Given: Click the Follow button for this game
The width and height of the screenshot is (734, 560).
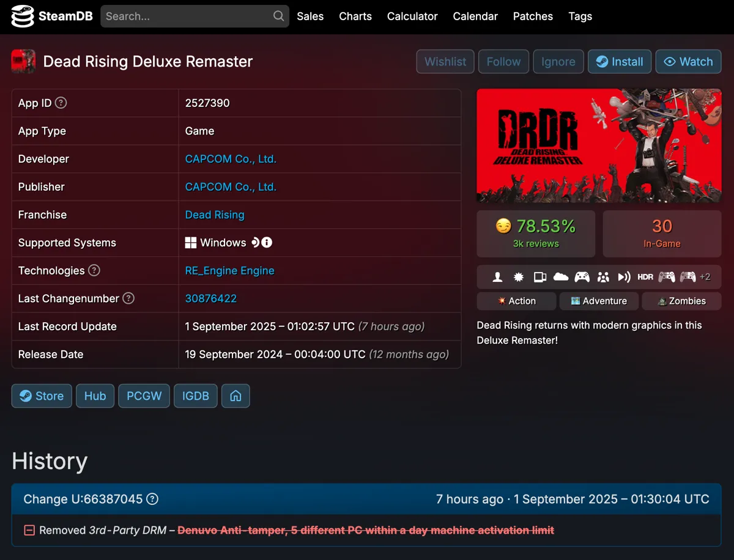Looking at the screenshot, I should point(503,61).
